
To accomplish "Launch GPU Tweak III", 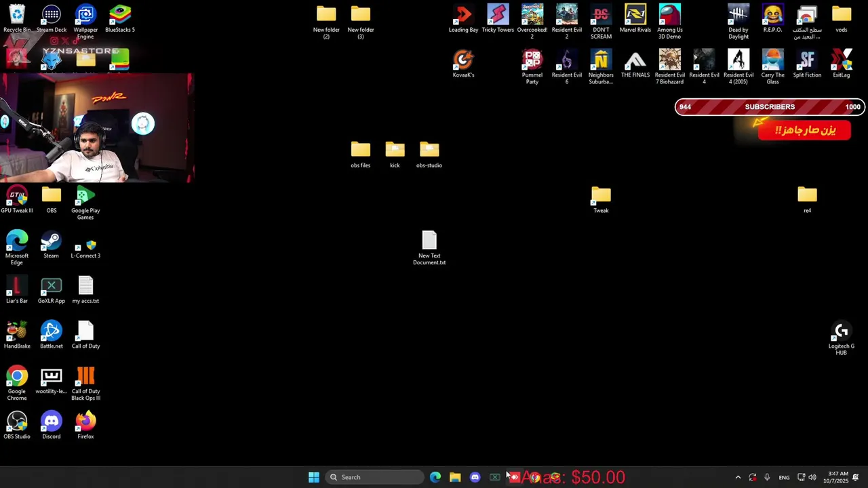I will point(17,199).
